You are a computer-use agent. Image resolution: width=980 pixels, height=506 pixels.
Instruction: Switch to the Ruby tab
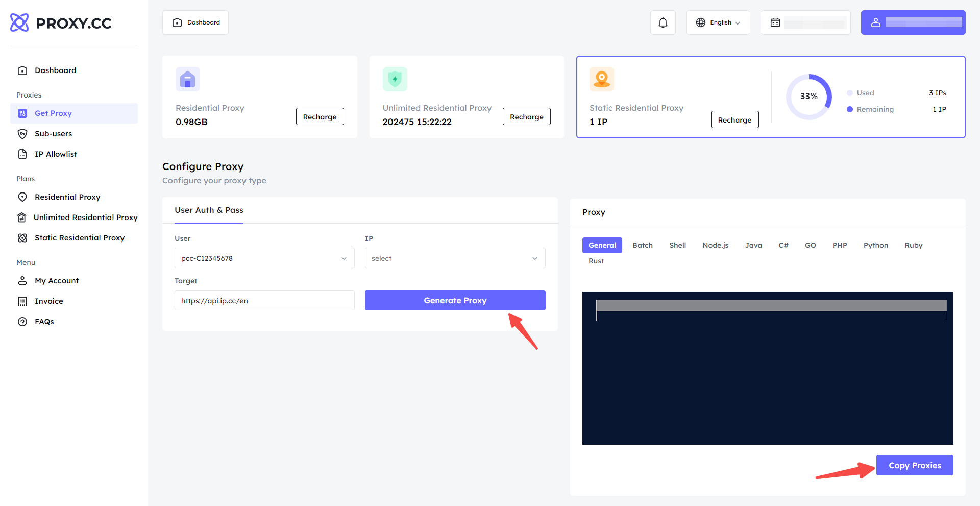pos(914,245)
